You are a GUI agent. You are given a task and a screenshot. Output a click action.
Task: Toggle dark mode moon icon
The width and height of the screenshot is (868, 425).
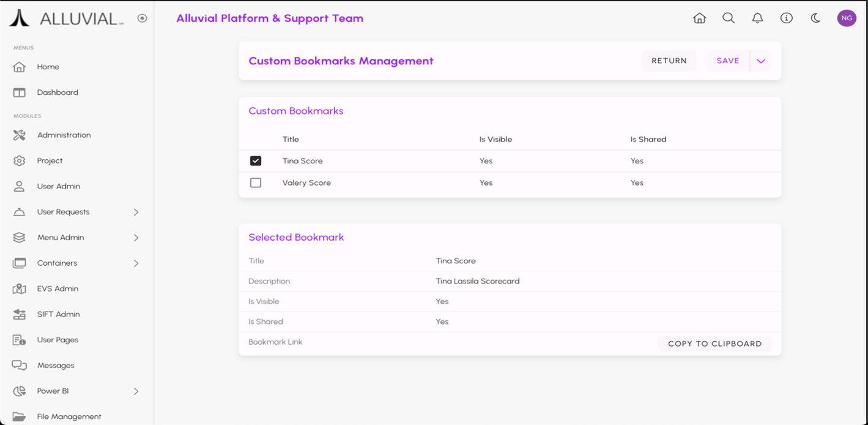(815, 18)
